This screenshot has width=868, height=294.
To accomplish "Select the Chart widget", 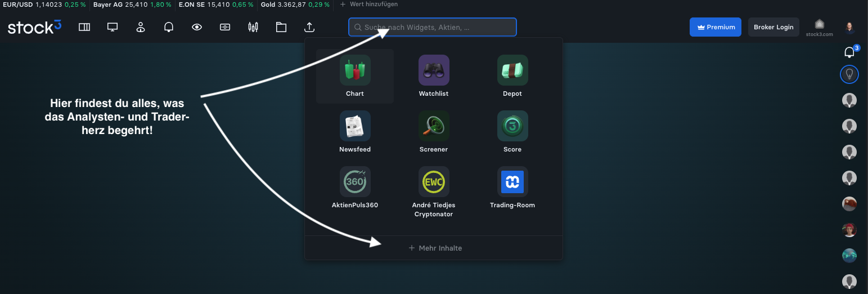I will (x=355, y=76).
